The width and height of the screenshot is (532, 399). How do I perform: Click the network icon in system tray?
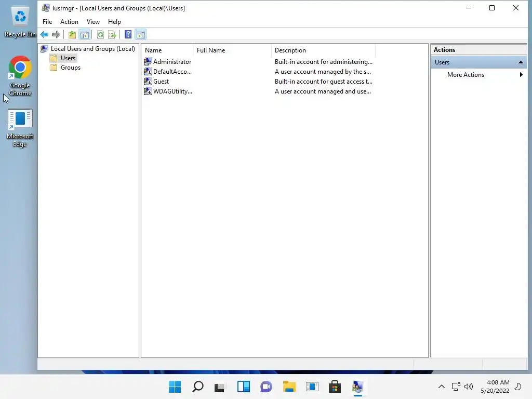(456, 387)
